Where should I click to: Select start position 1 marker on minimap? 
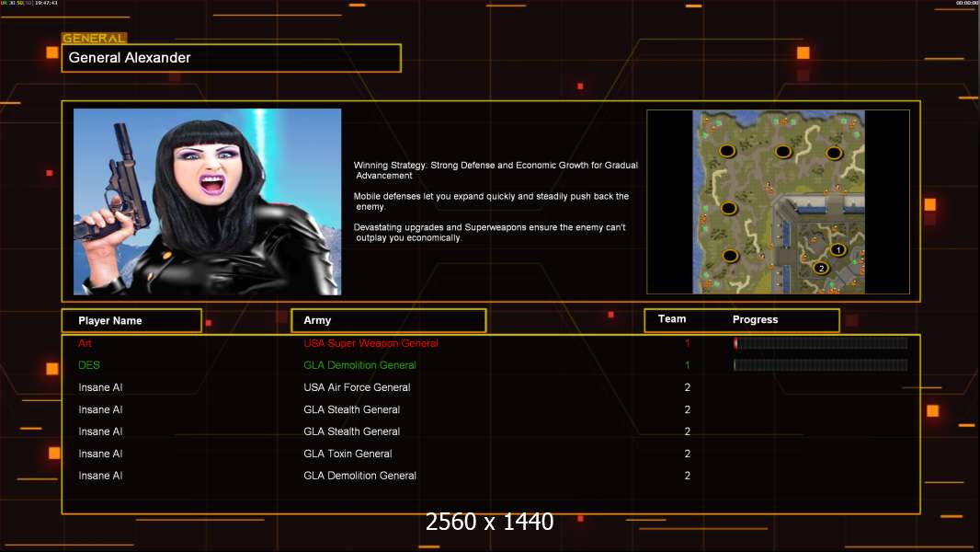click(838, 249)
